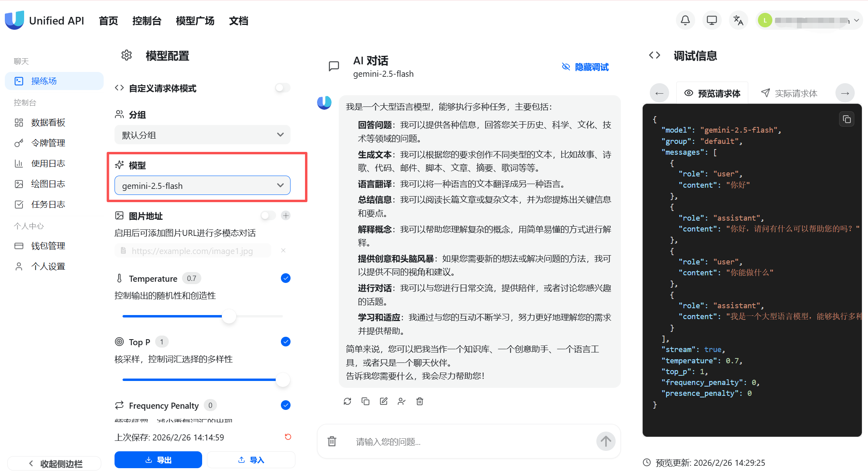The width and height of the screenshot is (868, 475).
Task: Open the user account dropdown menu
Action: (x=810, y=20)
